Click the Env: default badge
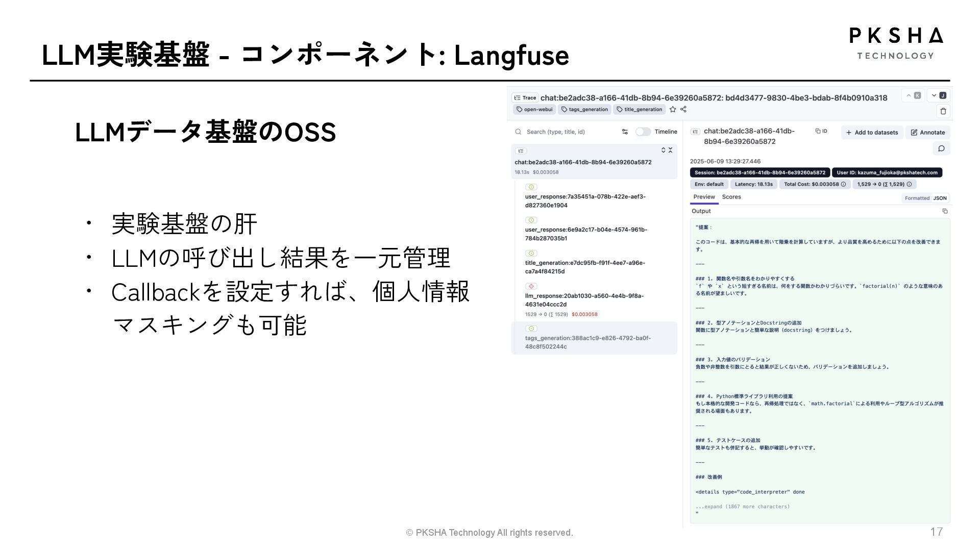The image size is (980, 551). coord(709,184)
